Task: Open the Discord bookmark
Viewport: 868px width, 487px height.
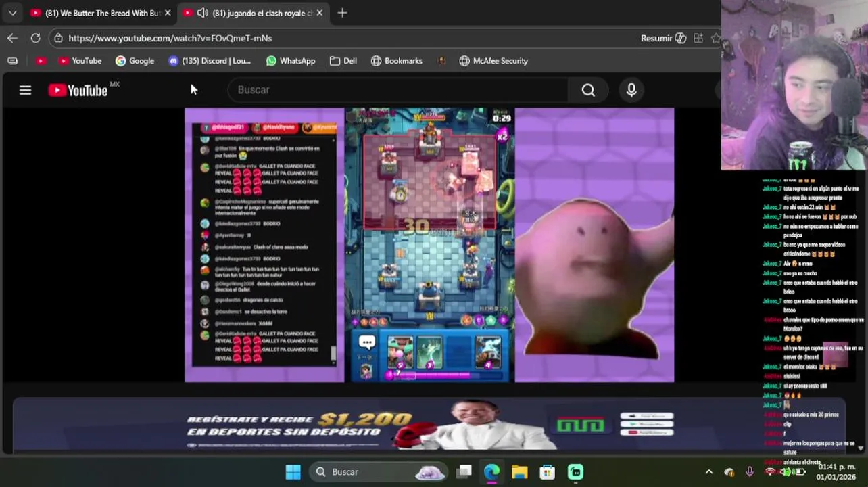Action: pyautogui.click(x=210, y=61)
